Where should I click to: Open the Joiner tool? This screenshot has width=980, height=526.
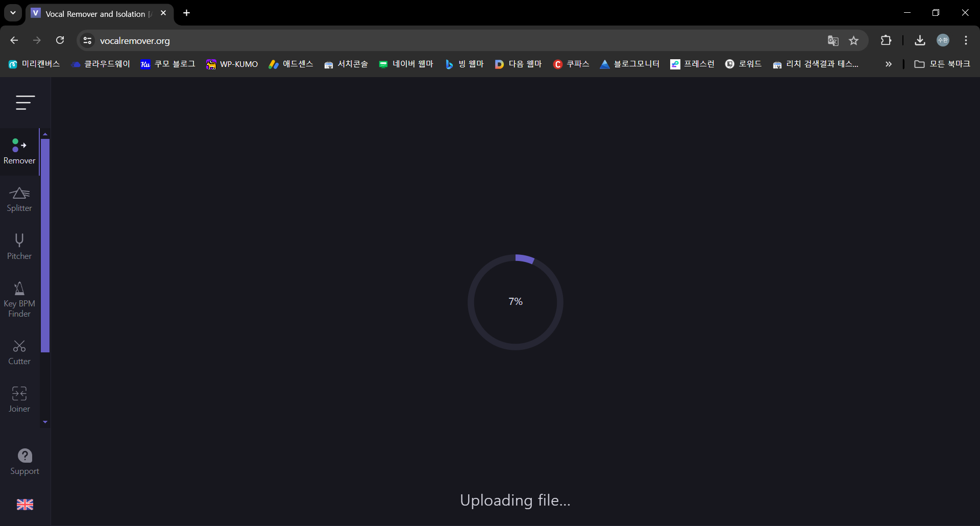click(x=19, y=400)
